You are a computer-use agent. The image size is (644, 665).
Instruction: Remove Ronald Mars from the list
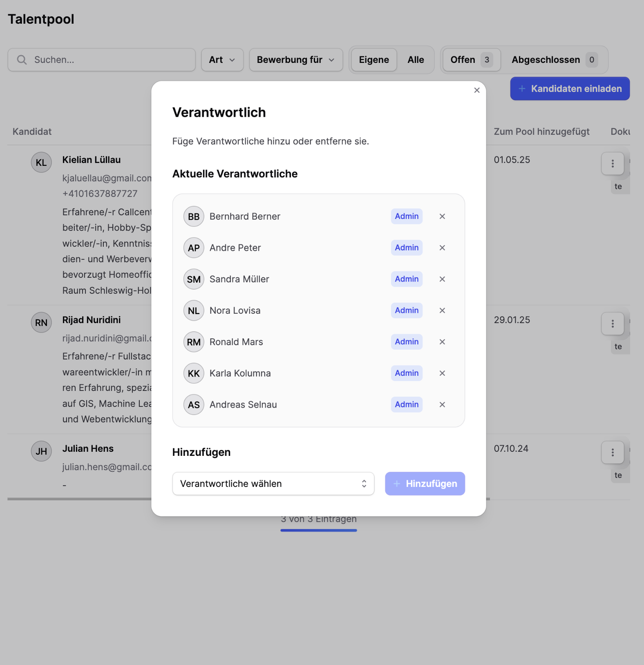(x=442, y=342)
